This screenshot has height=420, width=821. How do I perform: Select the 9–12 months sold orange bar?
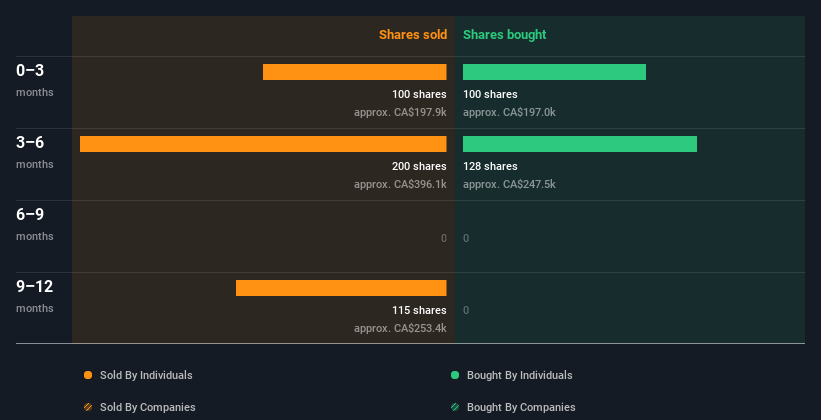341,288
